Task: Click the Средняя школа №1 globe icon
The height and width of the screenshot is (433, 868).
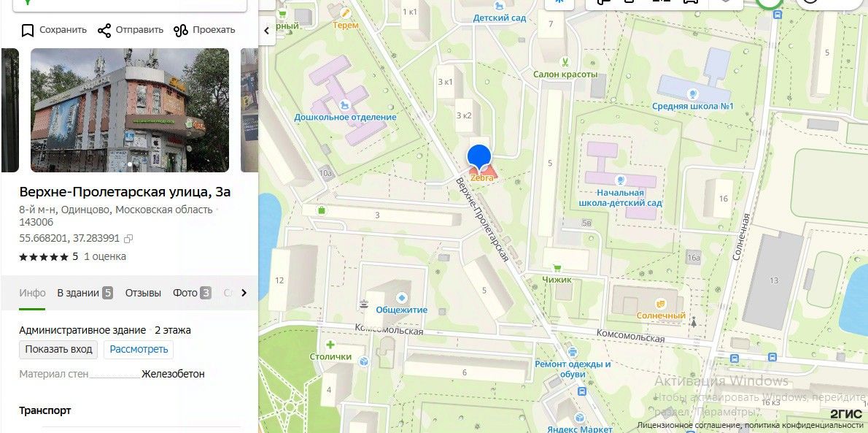Action: (692, 93)
